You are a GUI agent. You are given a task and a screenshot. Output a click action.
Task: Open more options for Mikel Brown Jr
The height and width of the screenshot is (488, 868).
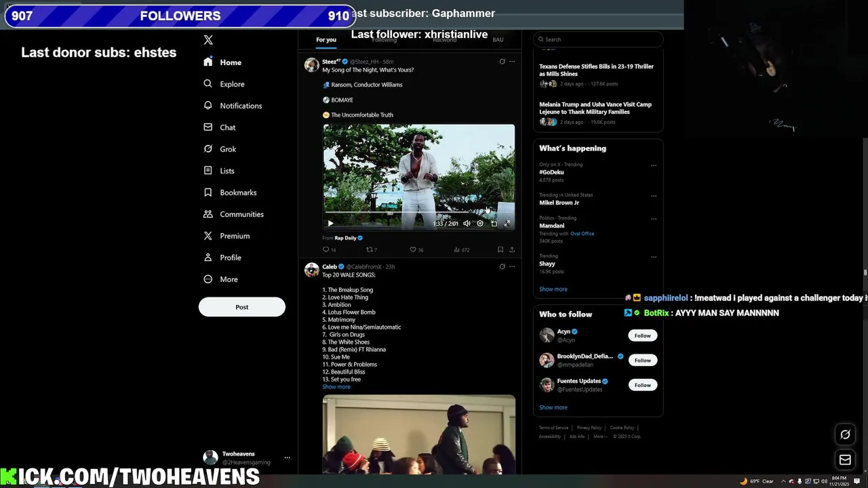pos(654,196)
